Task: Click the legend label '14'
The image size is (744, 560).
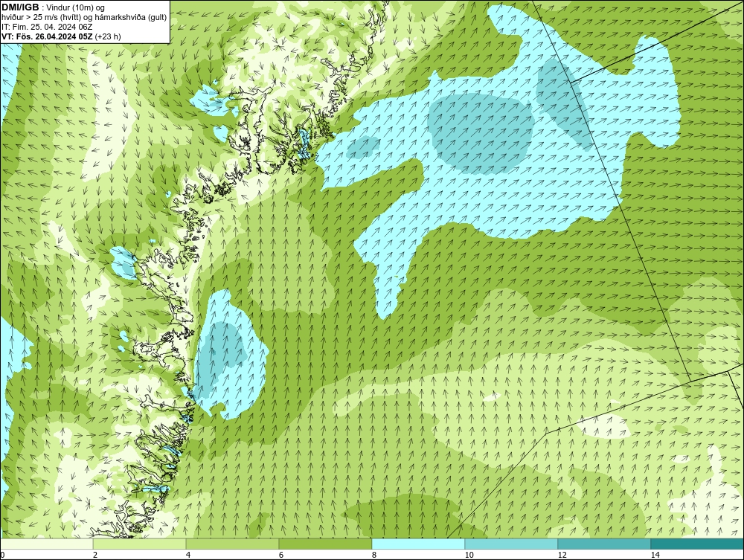Action: pos(655,555)
